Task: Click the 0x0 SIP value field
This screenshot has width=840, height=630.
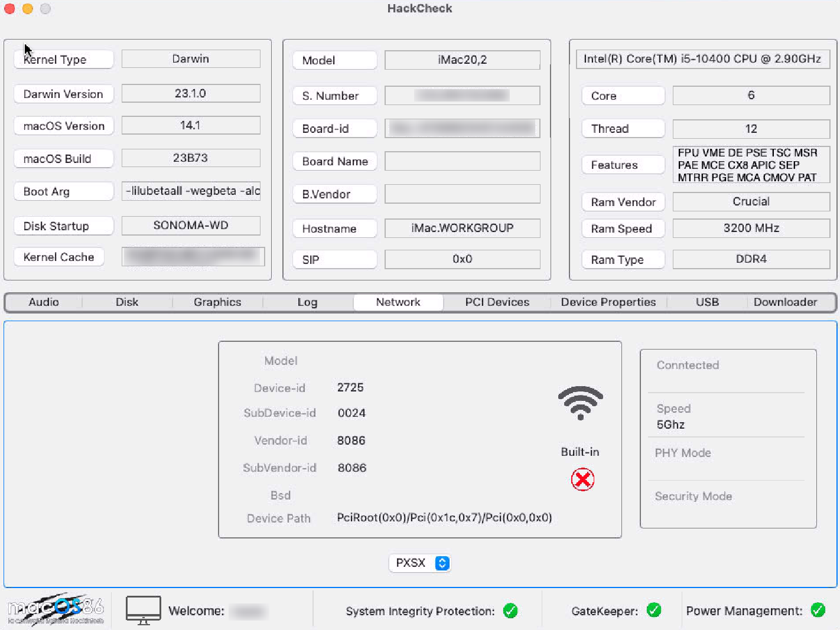Action: [x=463, y=259]
